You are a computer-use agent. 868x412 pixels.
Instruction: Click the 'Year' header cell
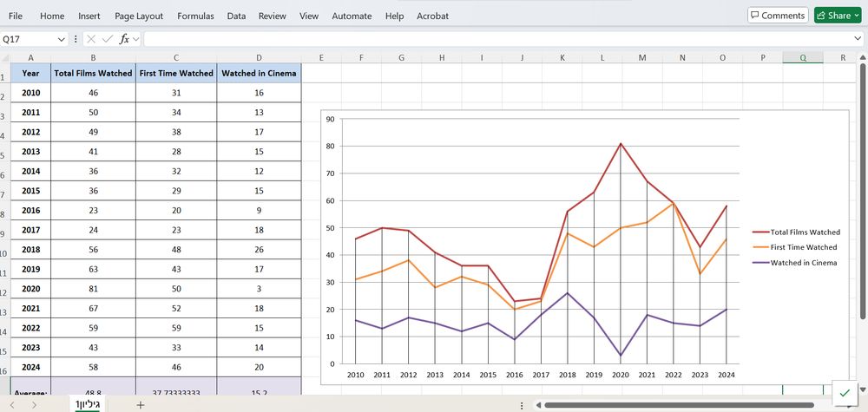pyautogui.click(x=30, y=73)
